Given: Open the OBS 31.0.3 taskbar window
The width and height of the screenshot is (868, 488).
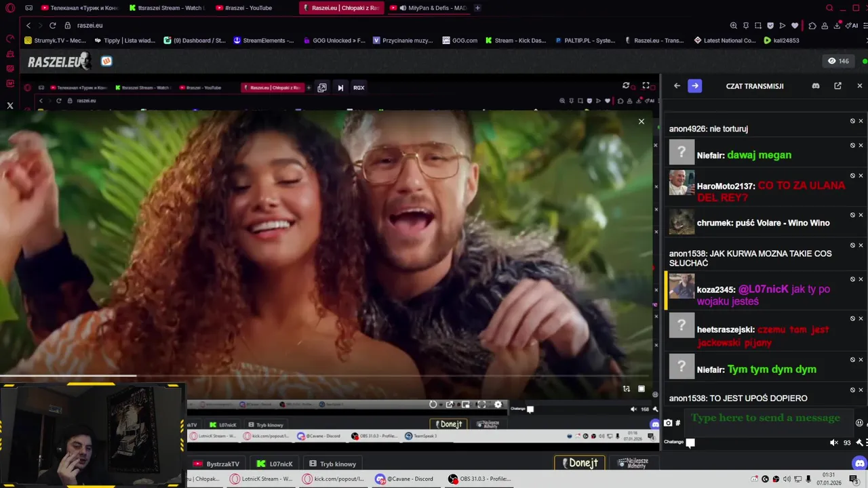Looking at the screenshot, I should tap(479, 479).
